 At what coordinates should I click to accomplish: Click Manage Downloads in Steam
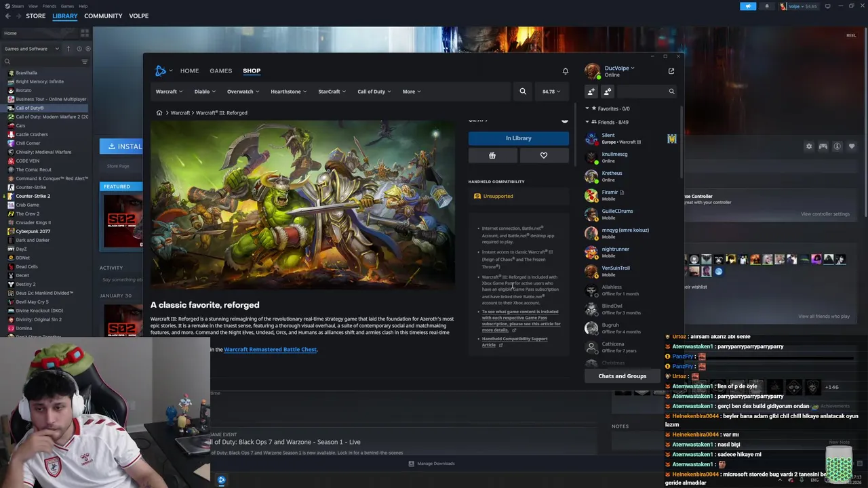[432, 464]
